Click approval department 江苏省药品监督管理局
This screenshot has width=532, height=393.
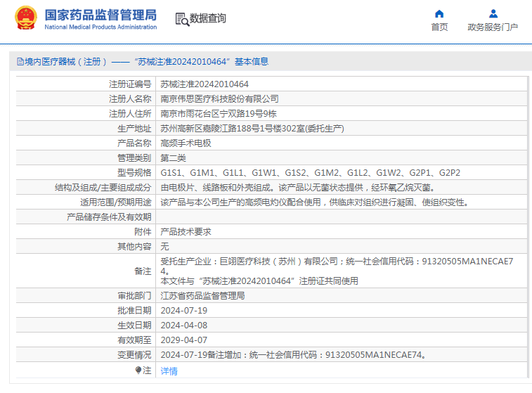(202, 295)
